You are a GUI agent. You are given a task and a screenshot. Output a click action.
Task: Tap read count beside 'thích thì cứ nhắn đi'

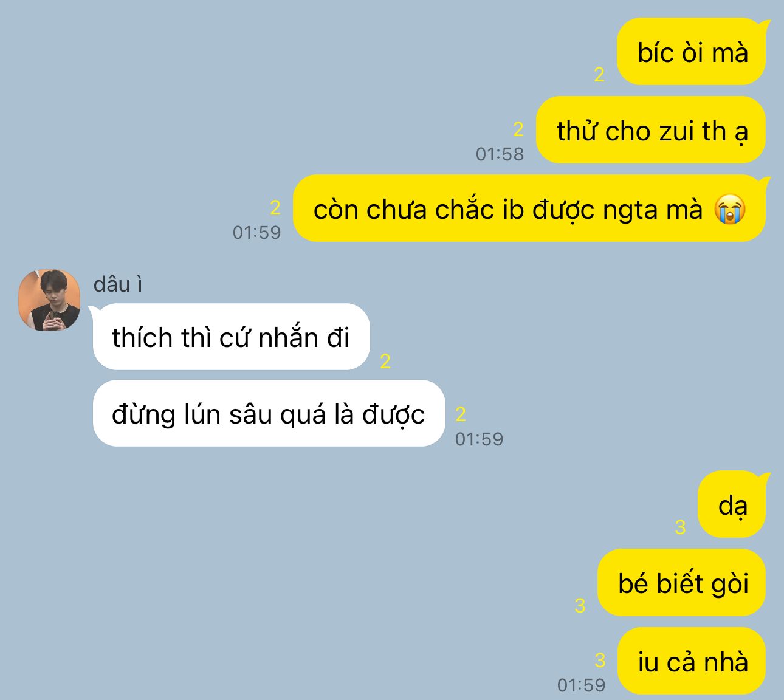coord(385,362)
